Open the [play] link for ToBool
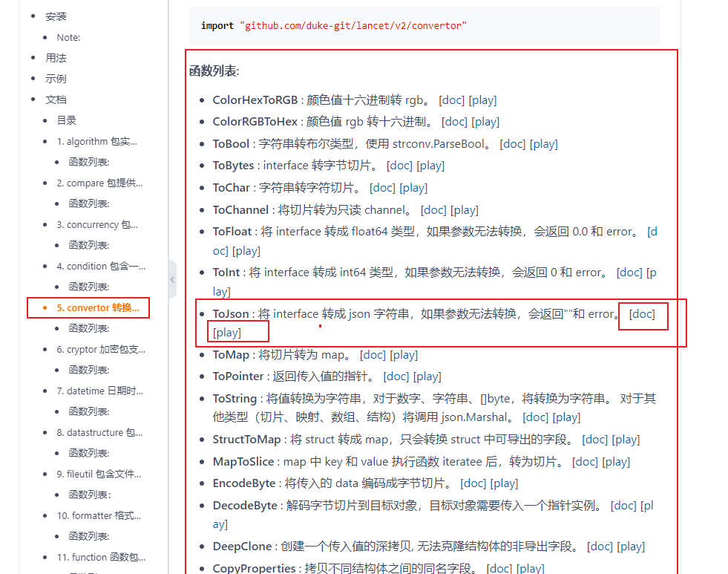Image resolution: width=728 pixels, height=574 pixels. [x=544, y=143]
